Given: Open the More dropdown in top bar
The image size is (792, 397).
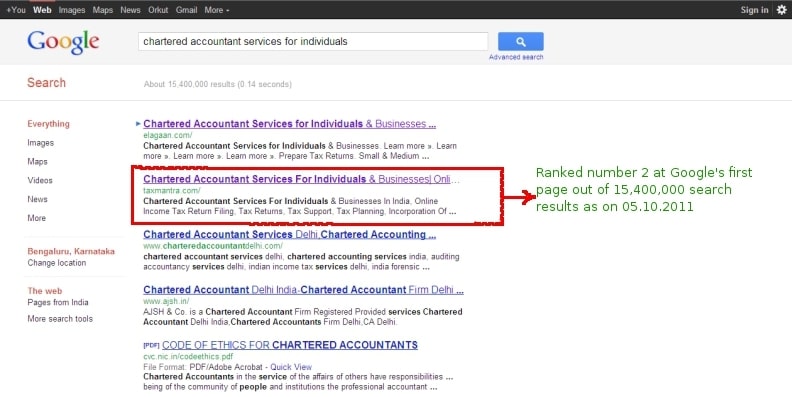Looking at the screenshot, I should click(217, 10).
